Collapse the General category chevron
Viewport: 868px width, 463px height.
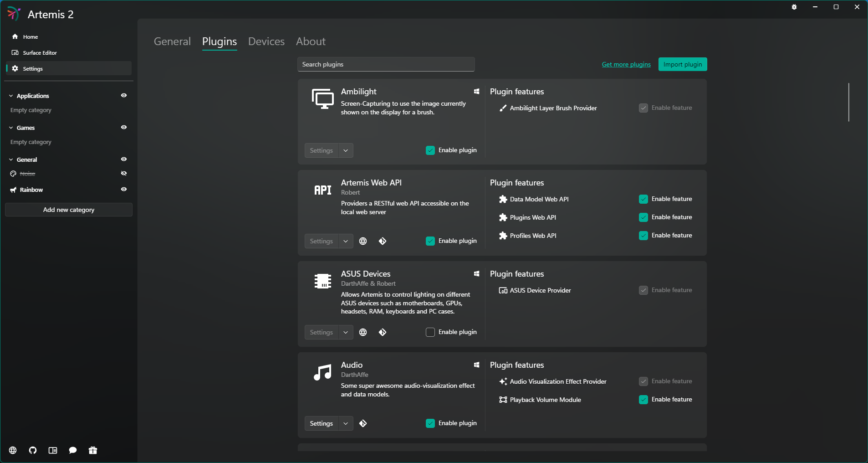click(11, 159)
